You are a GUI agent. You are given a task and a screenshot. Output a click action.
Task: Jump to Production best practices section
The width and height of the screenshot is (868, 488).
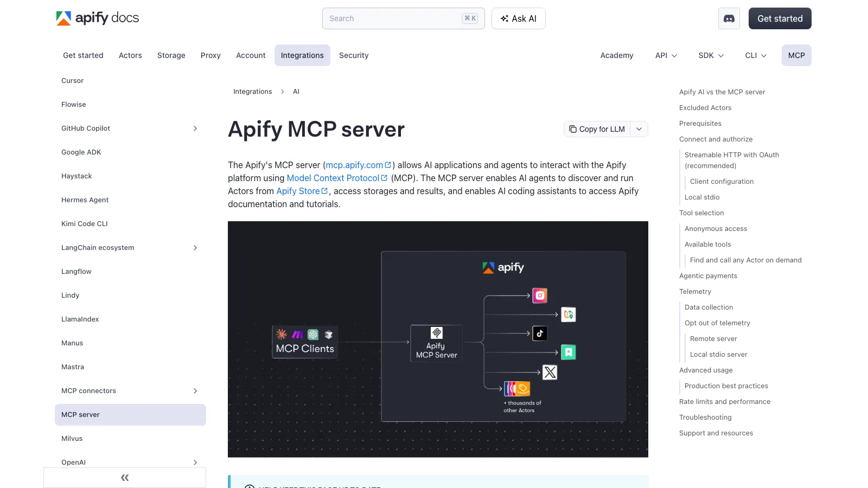point(726,386)
